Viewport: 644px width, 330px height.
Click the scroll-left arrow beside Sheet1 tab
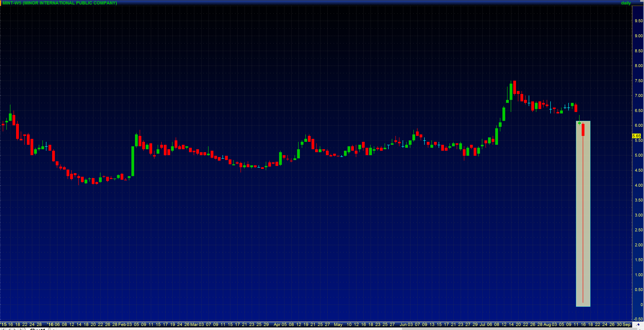click(x=53, y=329)
